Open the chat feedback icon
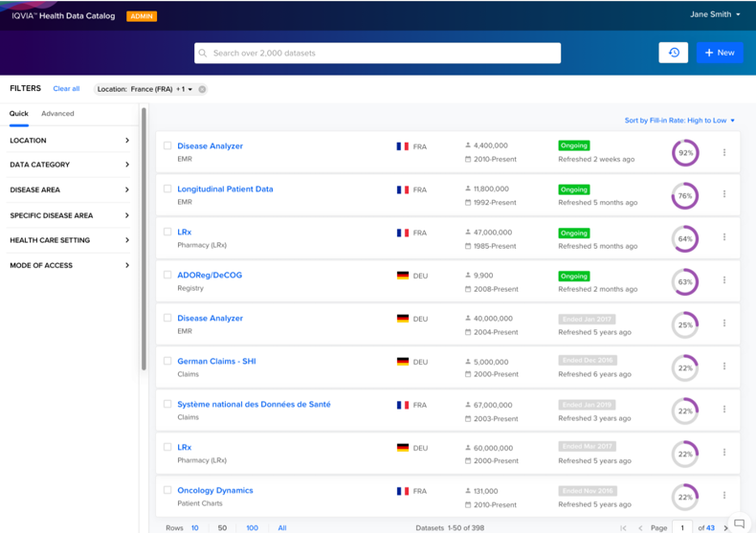The image size is (756, 533). [739, 523]
